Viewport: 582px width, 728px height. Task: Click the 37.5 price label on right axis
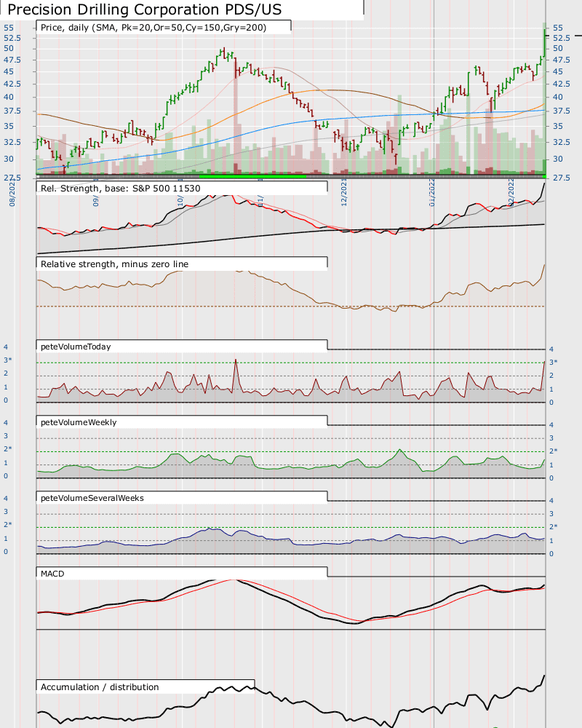(x=562, y=111)
